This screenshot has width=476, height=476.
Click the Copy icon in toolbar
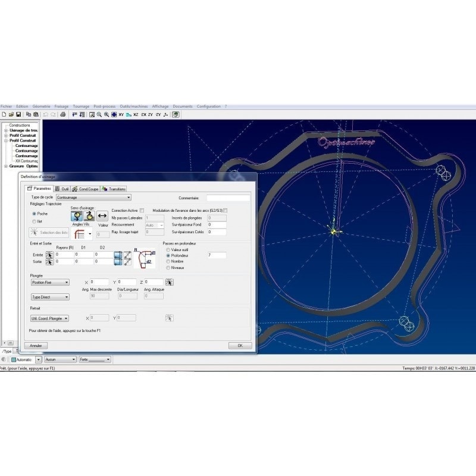[28, 114]
